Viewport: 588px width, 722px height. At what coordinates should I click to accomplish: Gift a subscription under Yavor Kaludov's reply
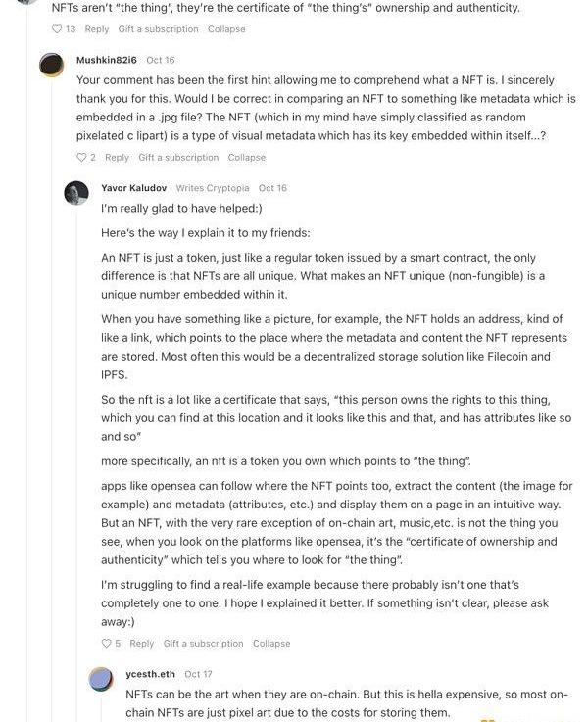(x=203, y=644)
